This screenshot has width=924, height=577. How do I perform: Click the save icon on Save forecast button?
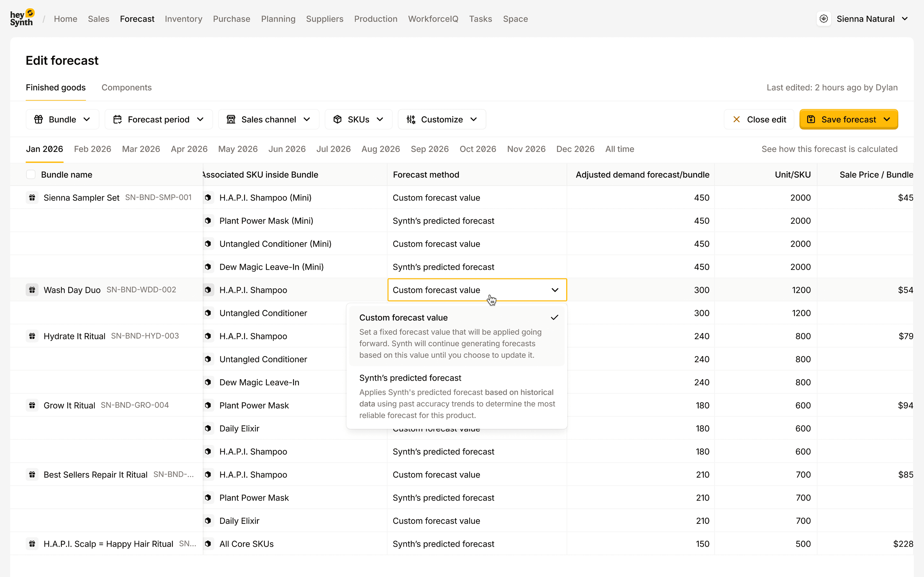[x=811, y=119]
